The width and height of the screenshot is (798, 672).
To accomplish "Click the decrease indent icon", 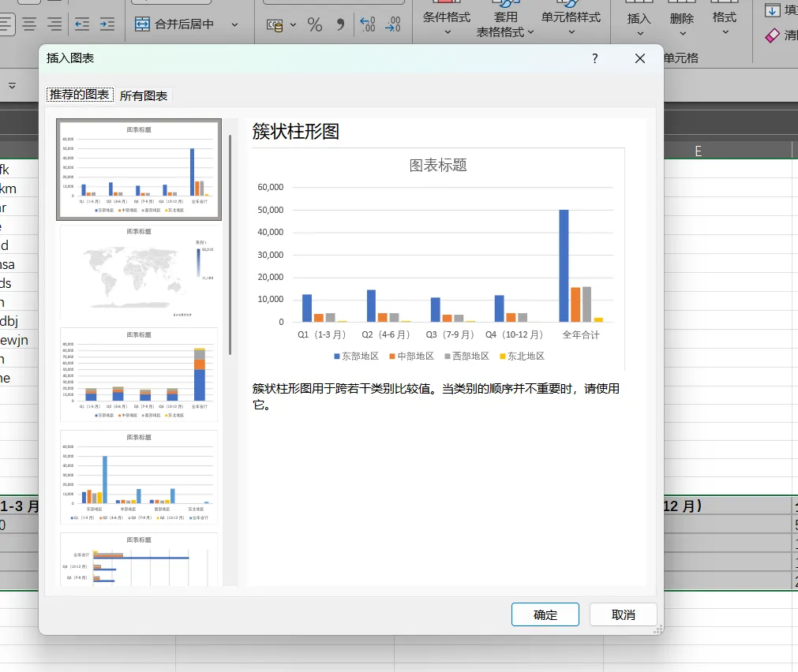I will point(82,24).
